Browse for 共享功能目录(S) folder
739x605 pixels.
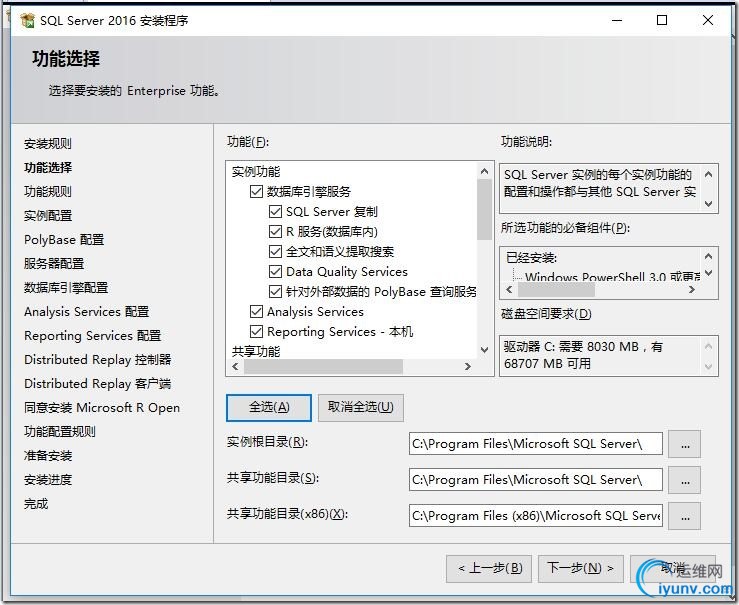pos(685,480)
